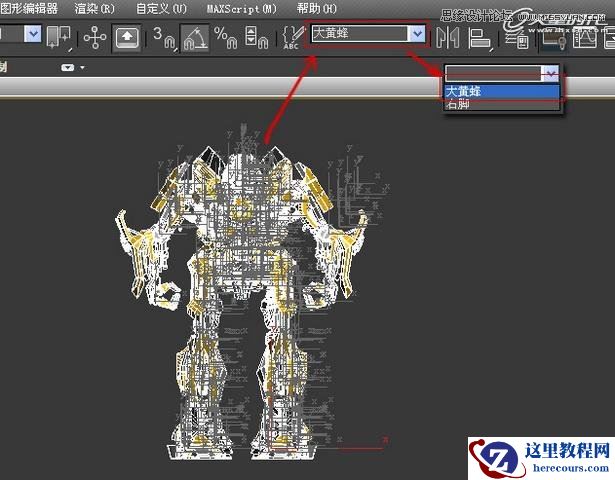
Task: Click arrow of the expanded selection-set combo box
Action: pyautogui.click(x=549, y=73)
